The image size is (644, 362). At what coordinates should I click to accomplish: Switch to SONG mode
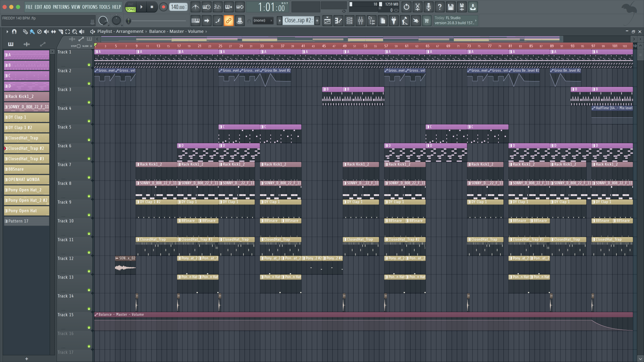tap(130, 9)
